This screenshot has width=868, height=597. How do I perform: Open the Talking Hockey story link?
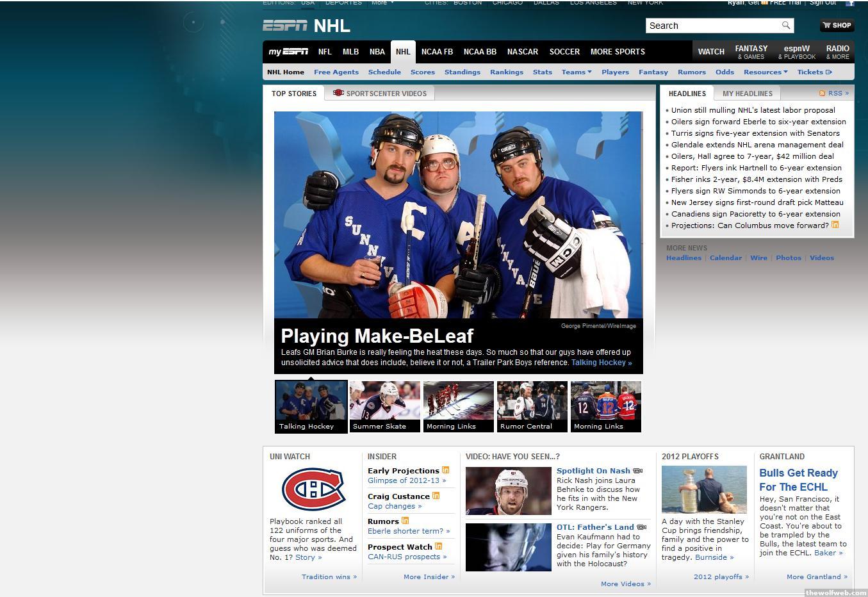602,363
